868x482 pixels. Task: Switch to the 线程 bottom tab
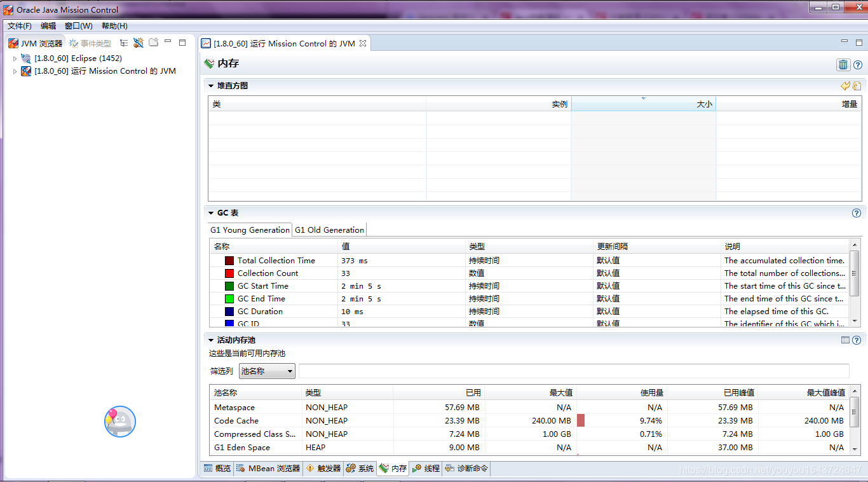tap(426, 469)
